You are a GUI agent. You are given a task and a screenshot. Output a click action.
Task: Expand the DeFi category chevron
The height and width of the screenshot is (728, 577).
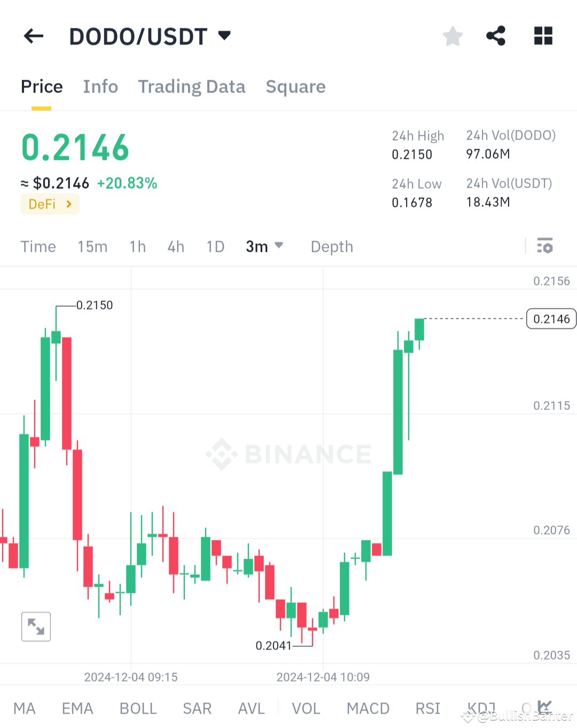click(x=68, y=204)
